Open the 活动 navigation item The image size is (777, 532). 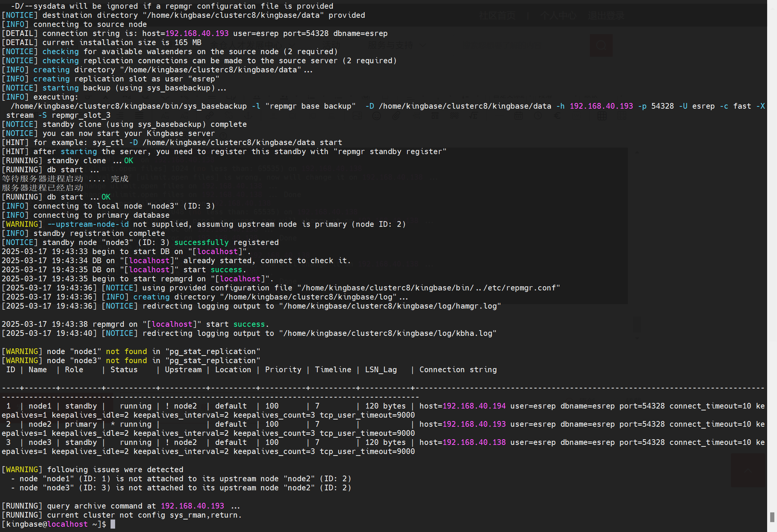[x=331, y=45]
